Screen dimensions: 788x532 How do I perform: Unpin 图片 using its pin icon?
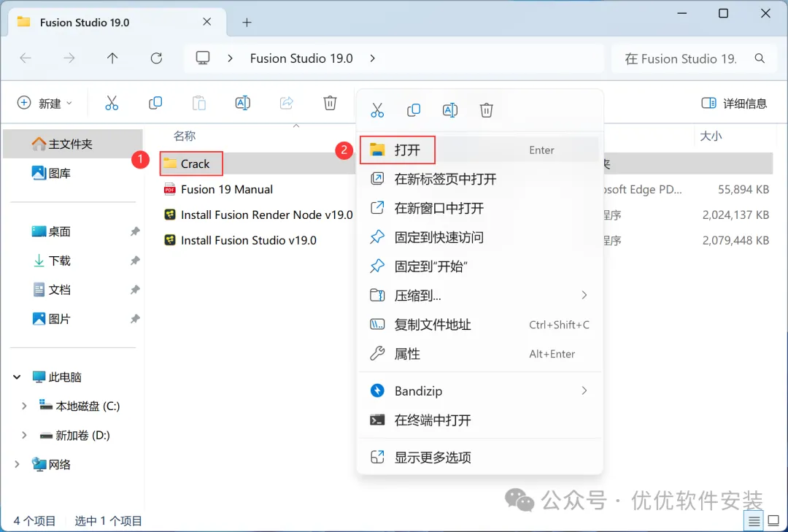tap(135, 319)
